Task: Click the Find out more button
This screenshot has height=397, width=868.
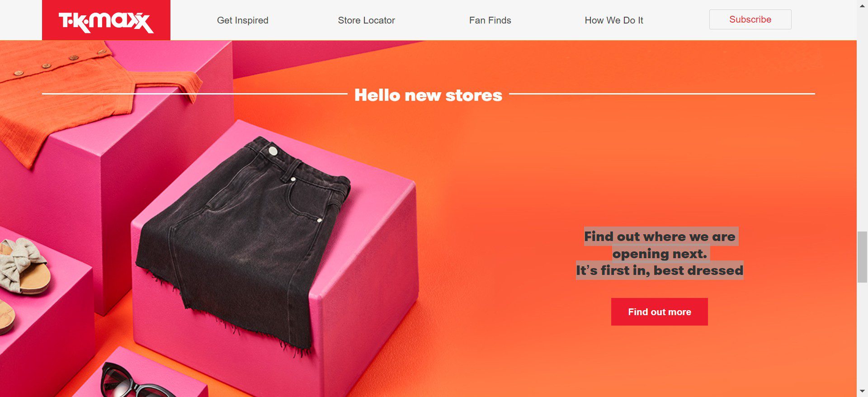Action: coord(659,312)
